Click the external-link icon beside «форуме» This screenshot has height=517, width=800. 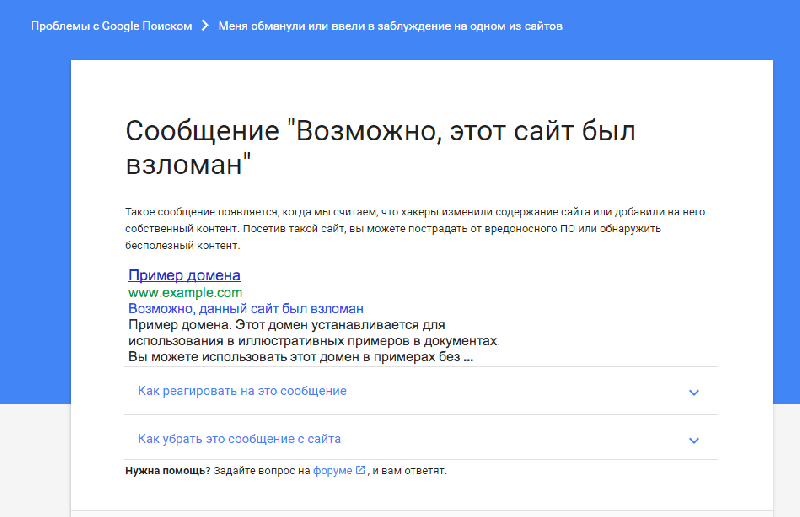pyautogui.click(x=360, y=470)
